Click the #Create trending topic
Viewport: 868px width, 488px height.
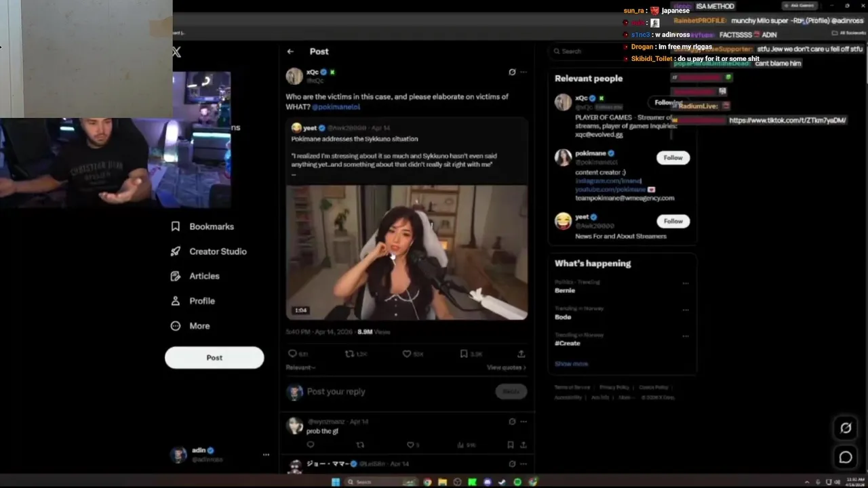pos(568,343)
